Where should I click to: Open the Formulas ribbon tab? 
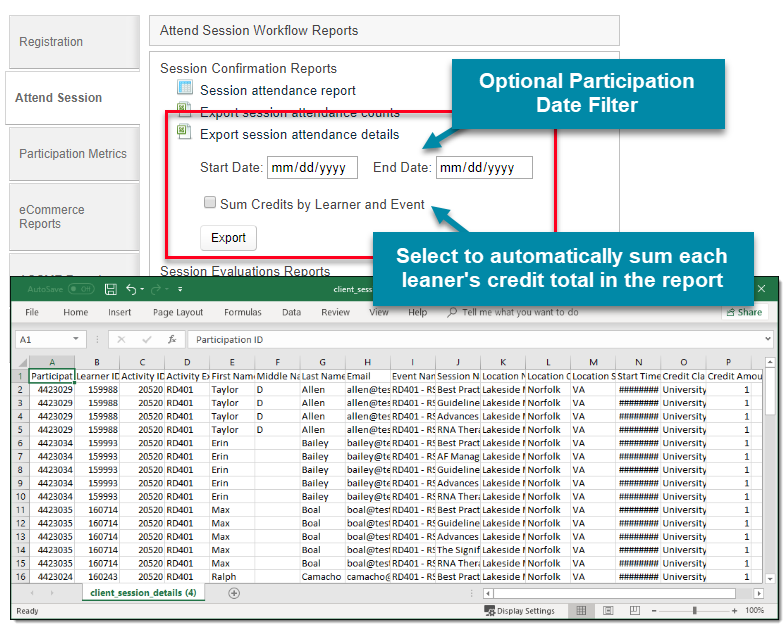click(x=242, y=312)
